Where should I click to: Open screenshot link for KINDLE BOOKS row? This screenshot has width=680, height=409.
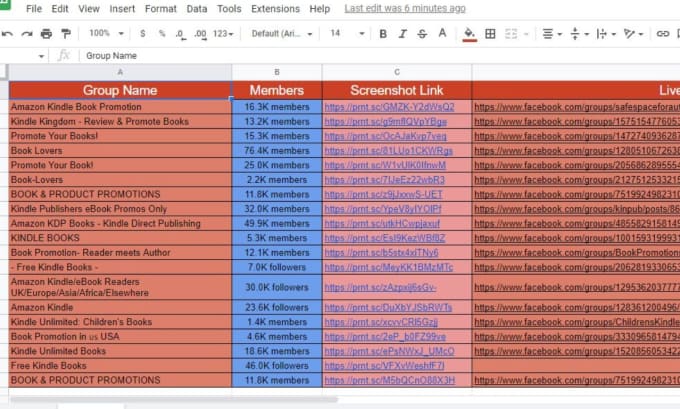(x=385, y=238)
